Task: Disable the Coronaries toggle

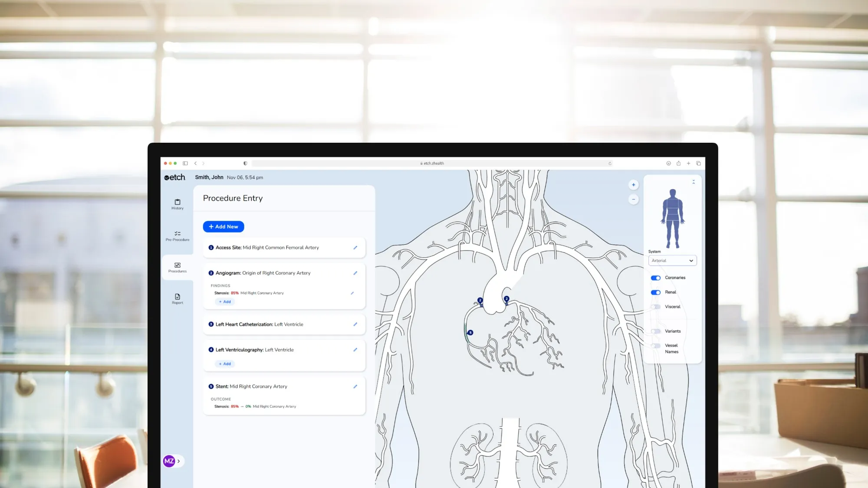Action: click(x=655, y=278)
